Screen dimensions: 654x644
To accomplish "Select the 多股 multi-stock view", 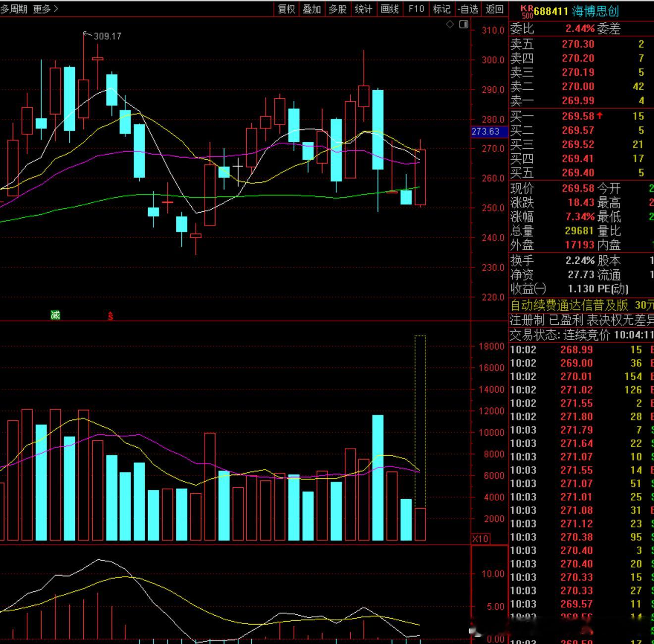I will [337, 9].
